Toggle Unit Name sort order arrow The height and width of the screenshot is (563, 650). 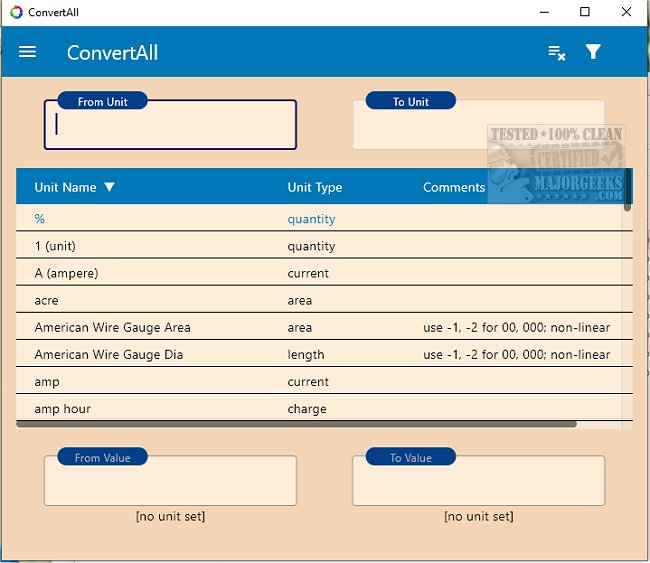point(110,187)
